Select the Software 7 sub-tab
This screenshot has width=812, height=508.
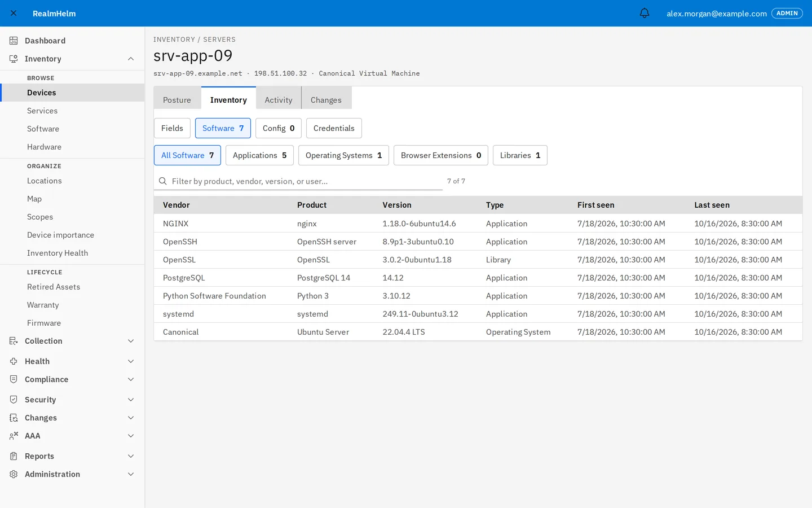pyautogui.click(x=223, y=128)
